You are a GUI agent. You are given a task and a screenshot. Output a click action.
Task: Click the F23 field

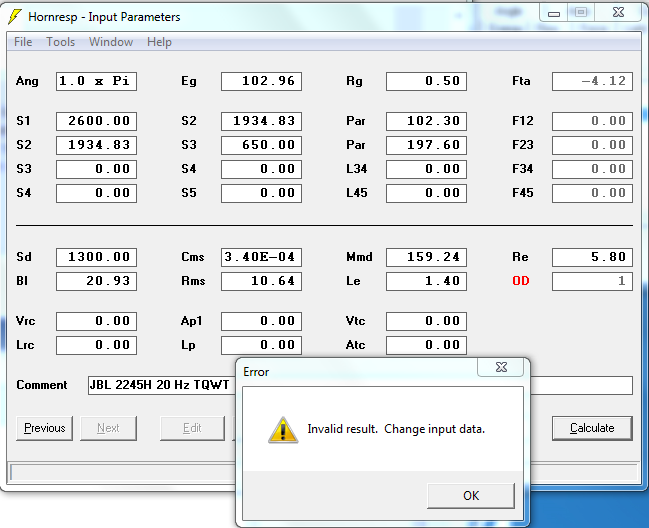pyautogui.click(x=592, y=145)
